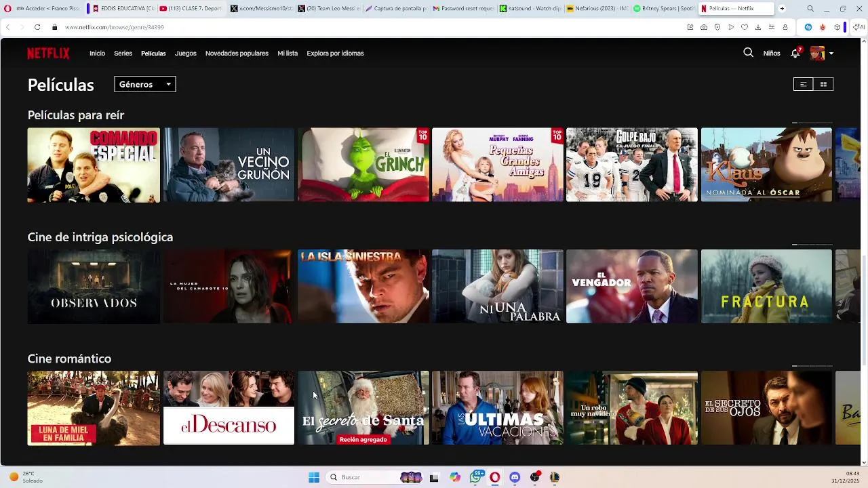Open the downloads arrow icon
This screenshot has width=868, height=488.
(x=758, y=27)
